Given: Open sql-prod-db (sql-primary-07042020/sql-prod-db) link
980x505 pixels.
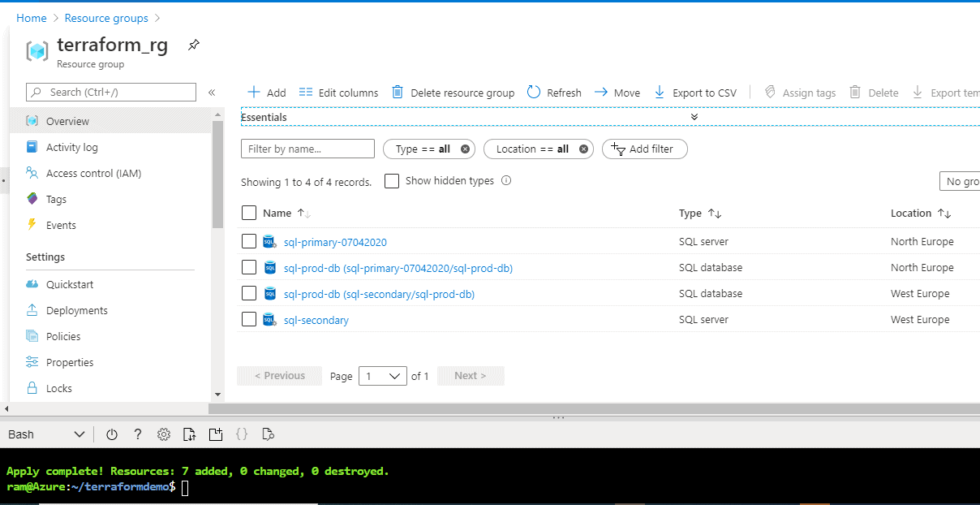Looking at the screenshot, I should click(x=398, y=268).
